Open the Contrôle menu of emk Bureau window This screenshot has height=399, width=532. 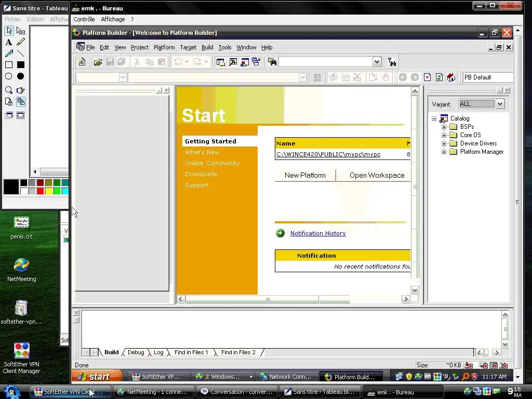pos(84,19)
